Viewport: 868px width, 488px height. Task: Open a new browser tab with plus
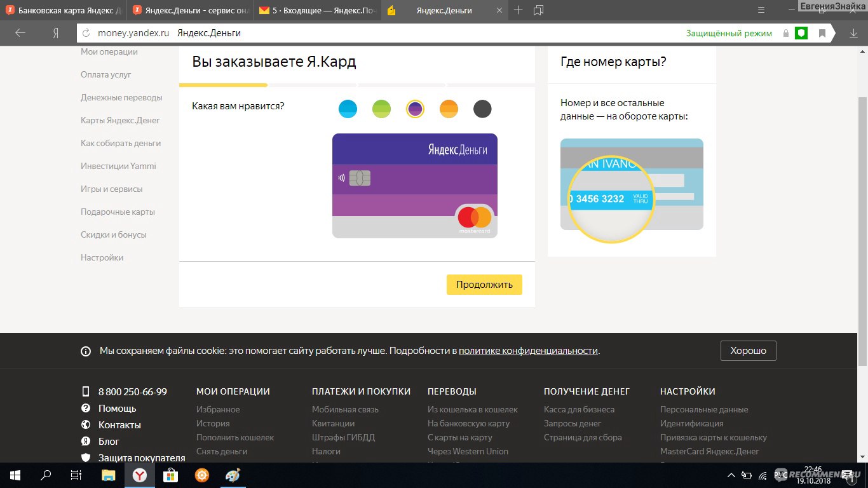(519, 10)
